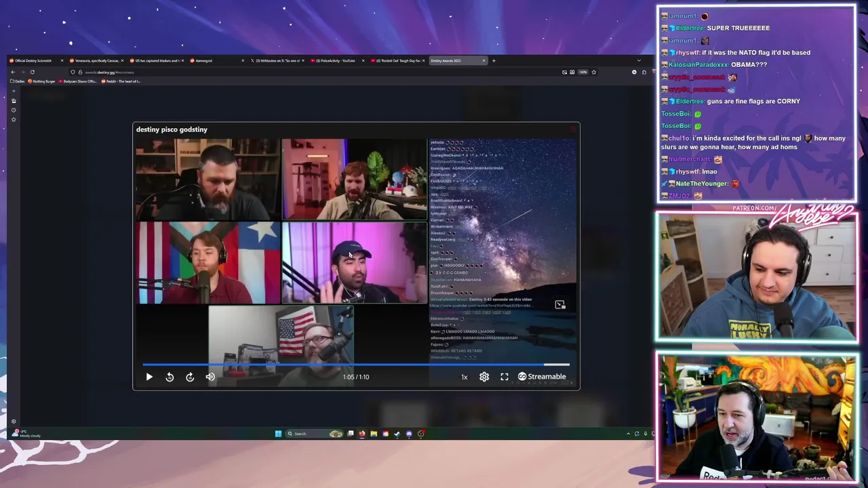
Task: Open Bodycam Shows Offic... bookmark
Action: pos(78,81)
